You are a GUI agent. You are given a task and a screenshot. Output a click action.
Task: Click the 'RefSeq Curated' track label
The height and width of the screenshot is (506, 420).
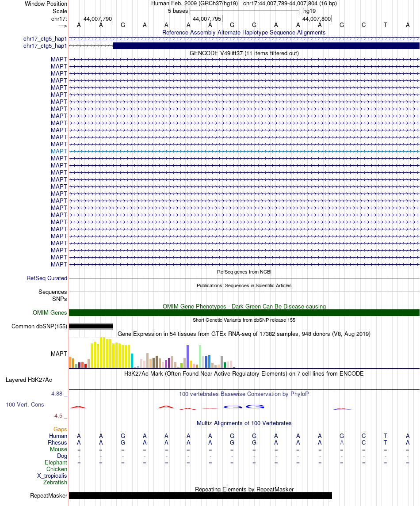tap(47, 278)
